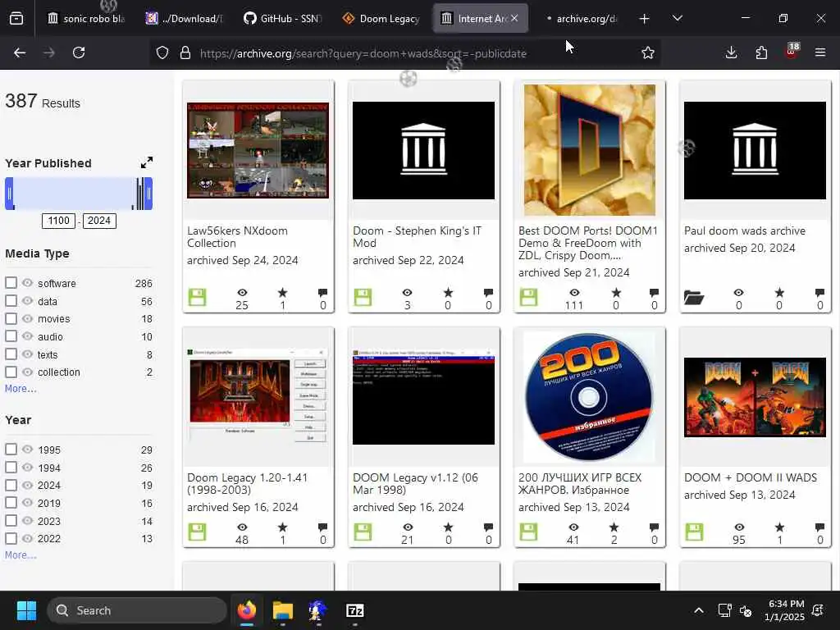Open the Sonic app in the taskbar

click(318, 610)
